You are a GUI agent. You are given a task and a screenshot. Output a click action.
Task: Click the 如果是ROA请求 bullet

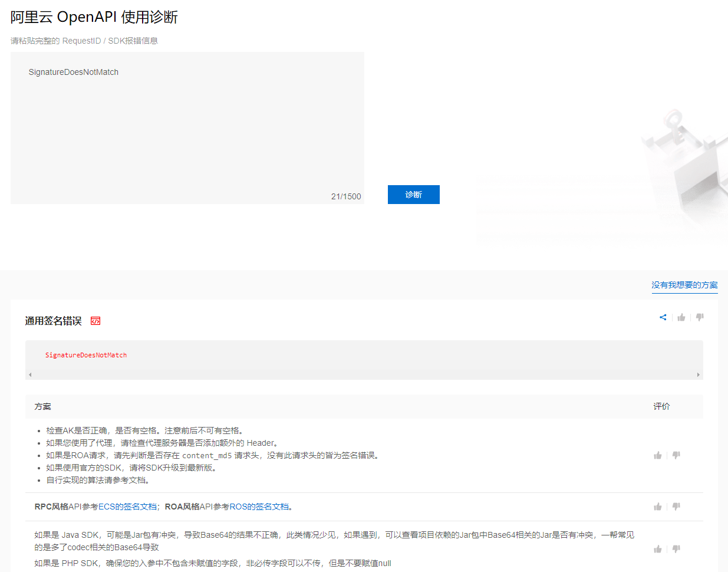click(213, 455)
